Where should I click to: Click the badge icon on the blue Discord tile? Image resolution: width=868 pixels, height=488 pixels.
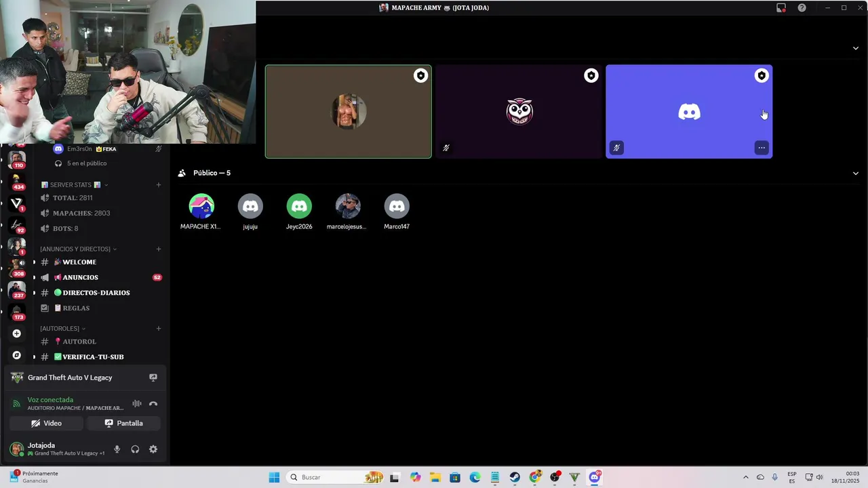(762, 76)
